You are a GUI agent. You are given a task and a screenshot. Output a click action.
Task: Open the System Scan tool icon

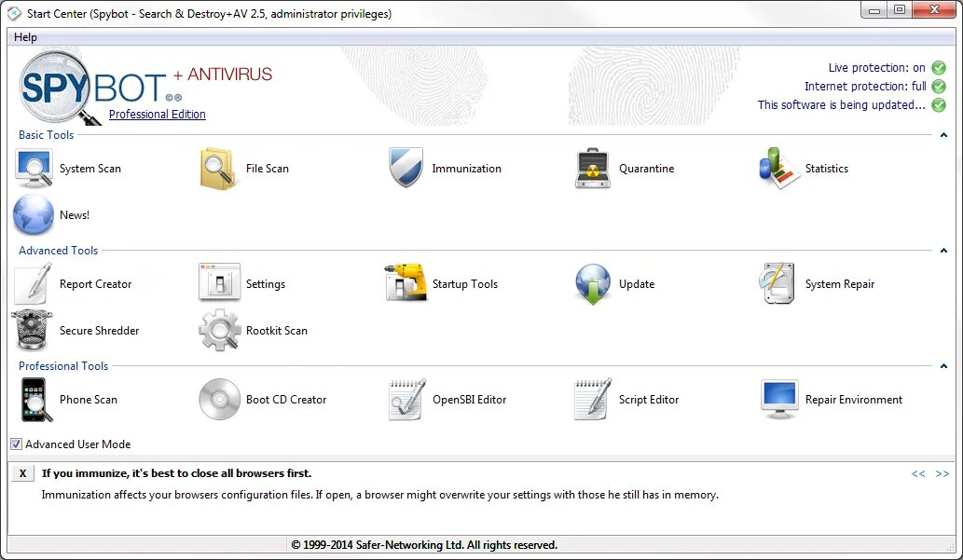[x=34, y=169]
